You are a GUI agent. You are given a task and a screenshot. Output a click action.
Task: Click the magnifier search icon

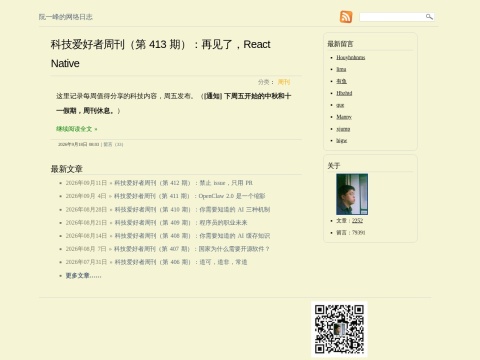tap(429, 17)
